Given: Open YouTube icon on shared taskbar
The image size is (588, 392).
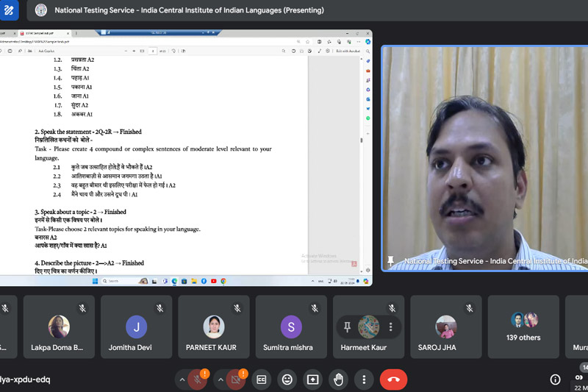Looking at the screenshot, I should tap(214, 281).
